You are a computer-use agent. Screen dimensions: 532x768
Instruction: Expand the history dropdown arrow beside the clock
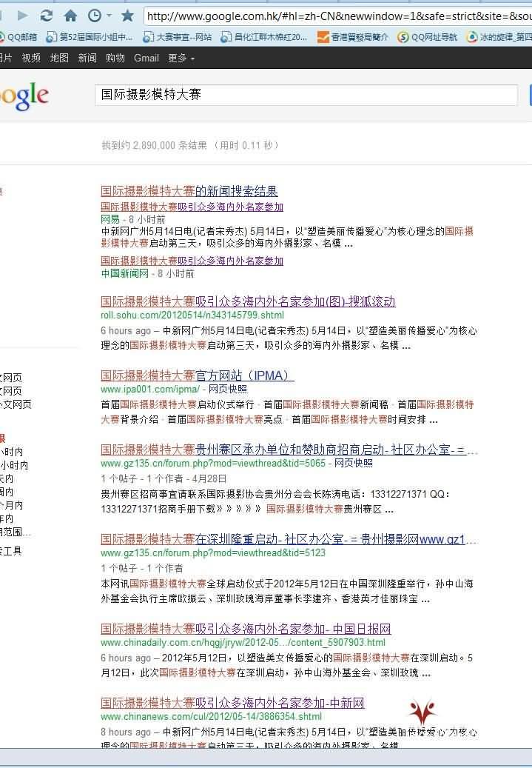(110, 16)
